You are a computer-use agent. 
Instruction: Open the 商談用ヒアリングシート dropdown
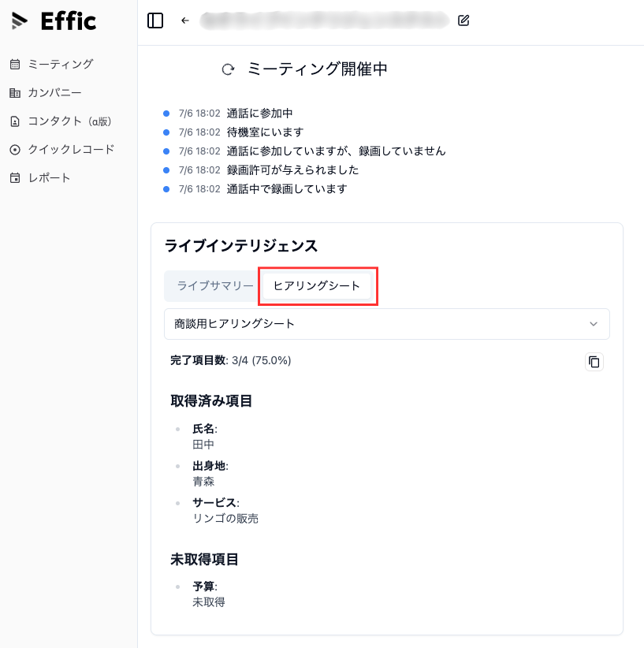pyautogui.click(x=387, y=324)
